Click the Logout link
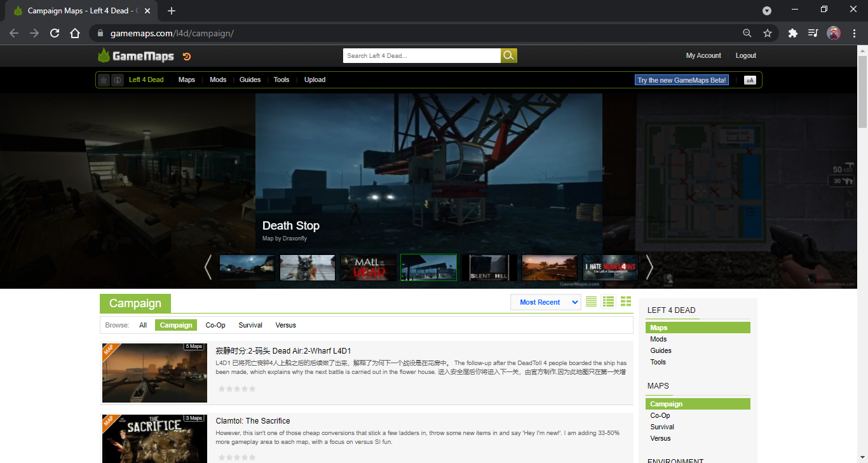 click(x=746, y=56)
